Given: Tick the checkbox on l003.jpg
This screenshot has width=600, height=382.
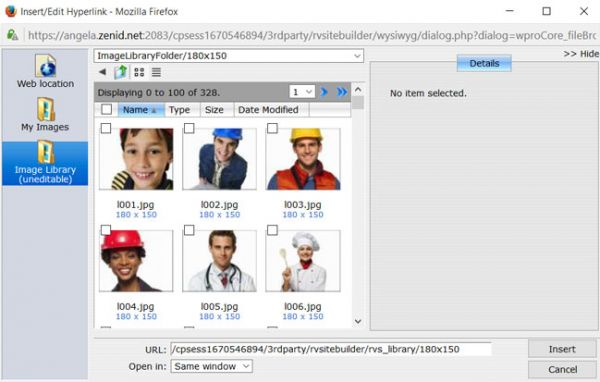Looking at the screenshot, I should click(x=272, y=128).
